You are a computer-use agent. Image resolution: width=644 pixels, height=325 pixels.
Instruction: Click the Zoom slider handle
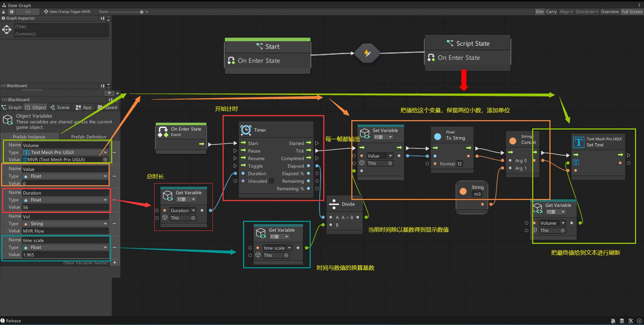coord(142,12)
